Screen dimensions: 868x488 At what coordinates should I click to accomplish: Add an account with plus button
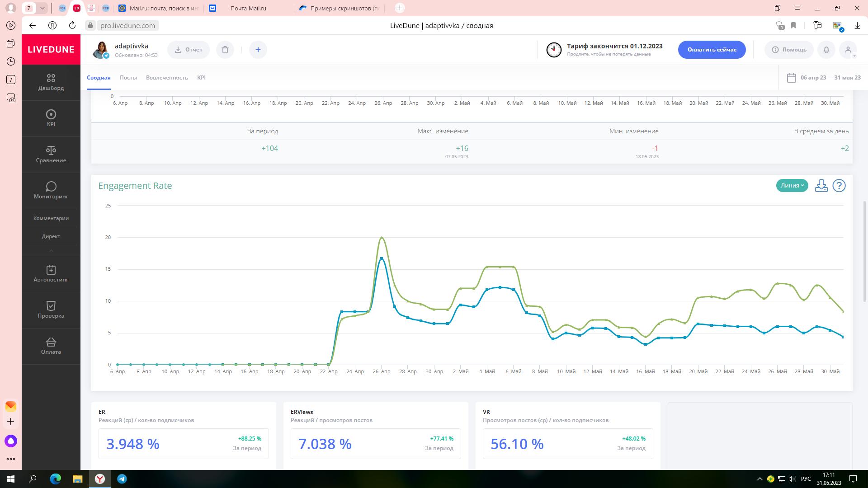point(258,50)
